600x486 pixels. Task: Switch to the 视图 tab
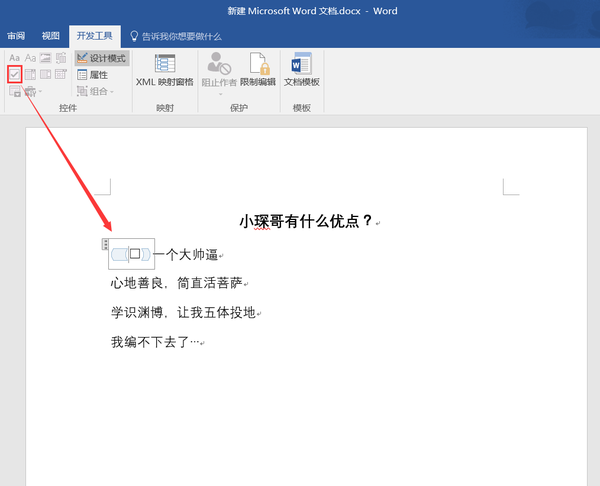[x=51, y=35]
